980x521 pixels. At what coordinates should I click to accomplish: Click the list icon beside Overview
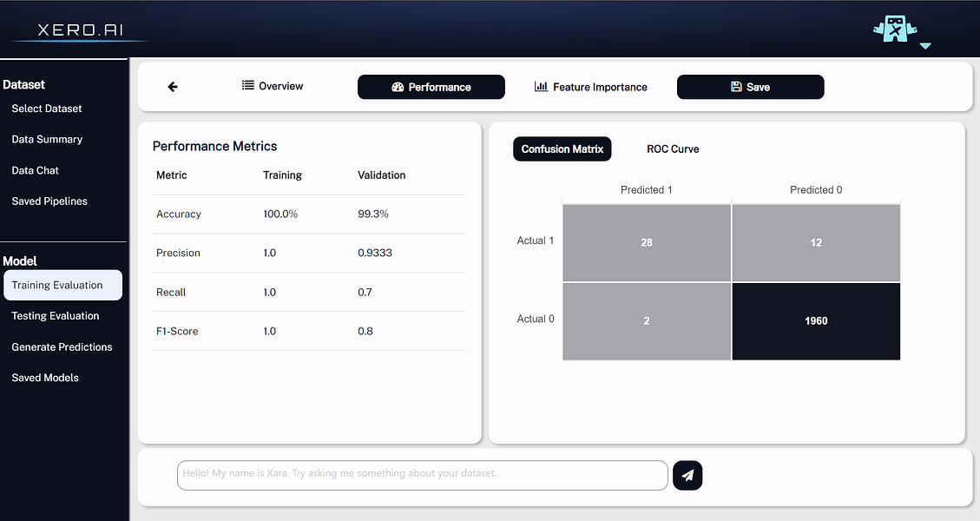[247, 87]
